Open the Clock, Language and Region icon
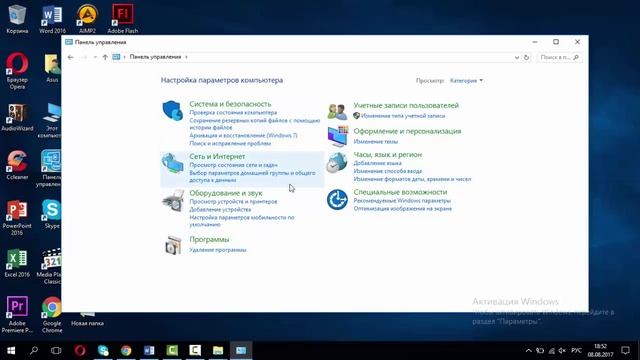640x360 pixels. click(x=337, y=163)
